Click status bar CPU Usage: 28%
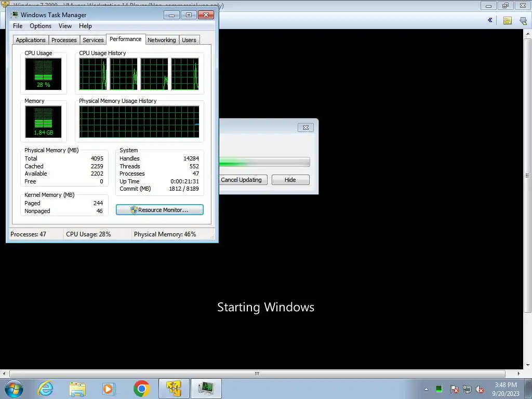This screenshot has height=399, width=532. [88, 234]
